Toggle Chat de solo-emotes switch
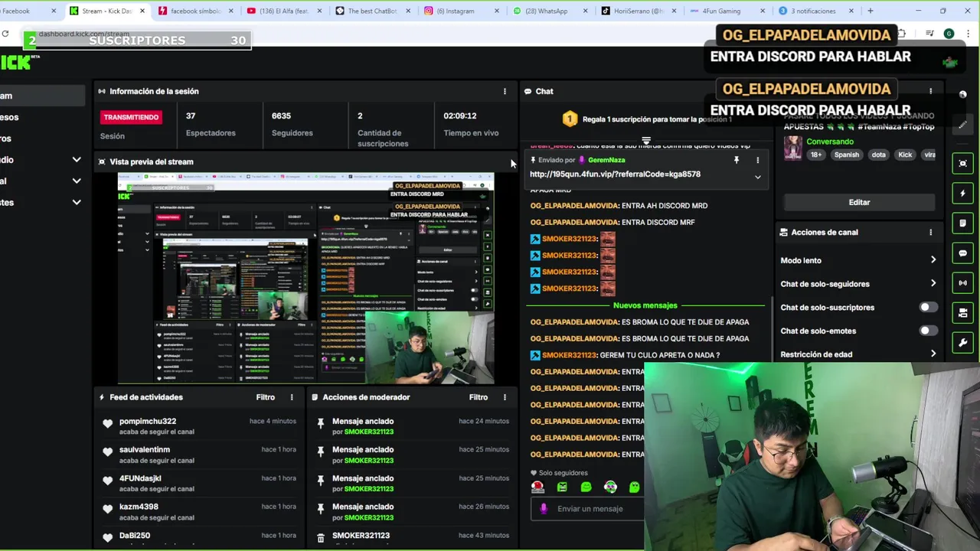 point(927,331)
